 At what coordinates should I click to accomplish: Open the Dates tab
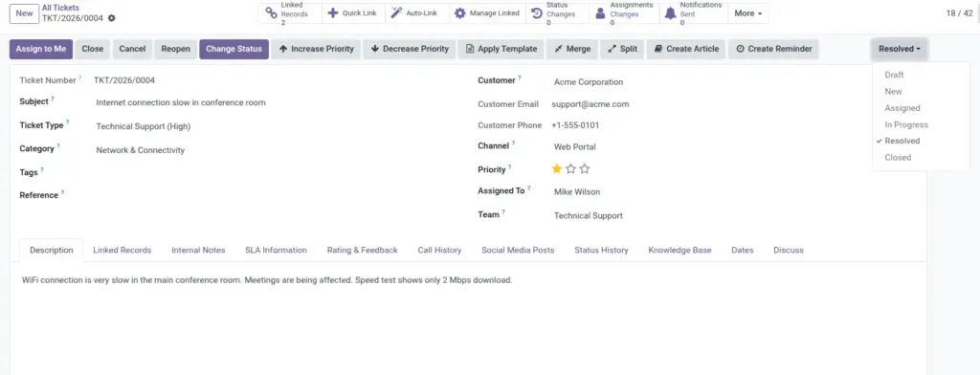point(743,250)
